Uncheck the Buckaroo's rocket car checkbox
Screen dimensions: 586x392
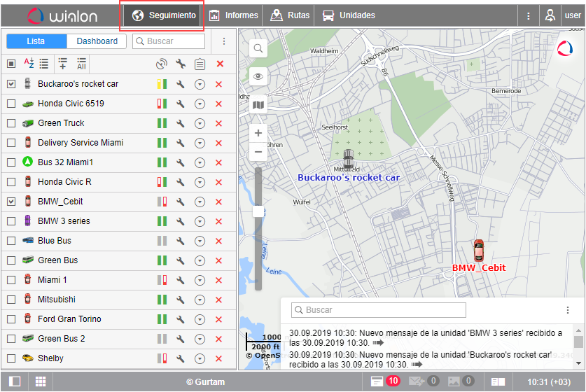(11, 84)
